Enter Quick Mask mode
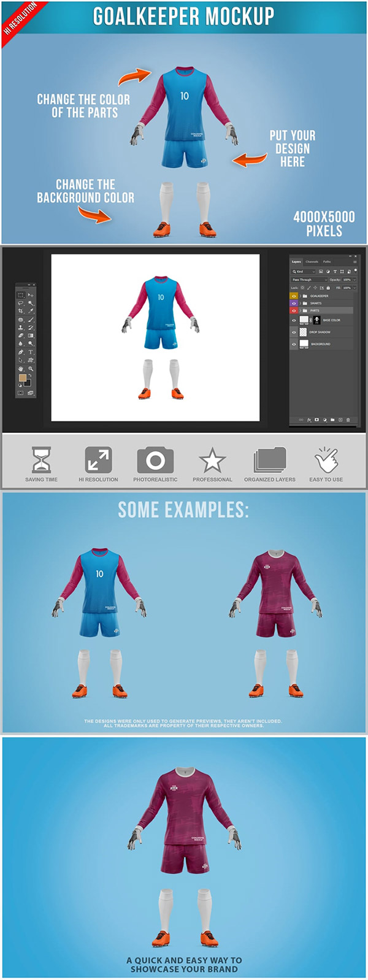Screen dimensions: 368x980 (x=21, y=393)
